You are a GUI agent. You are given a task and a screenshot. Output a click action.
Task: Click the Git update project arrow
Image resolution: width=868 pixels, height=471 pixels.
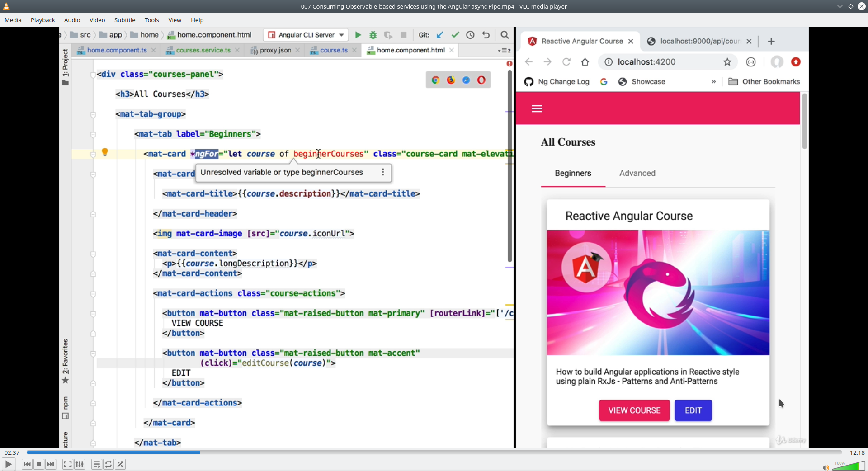point(440,35)
